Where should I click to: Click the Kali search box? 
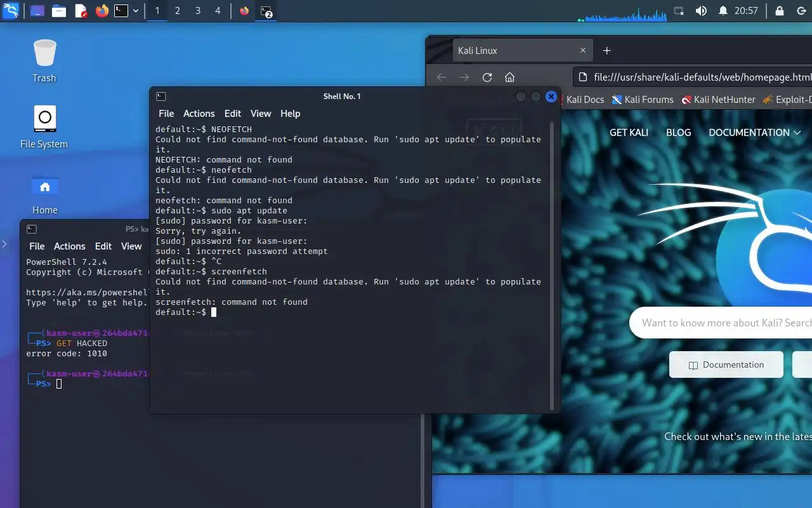pos(721,323)
